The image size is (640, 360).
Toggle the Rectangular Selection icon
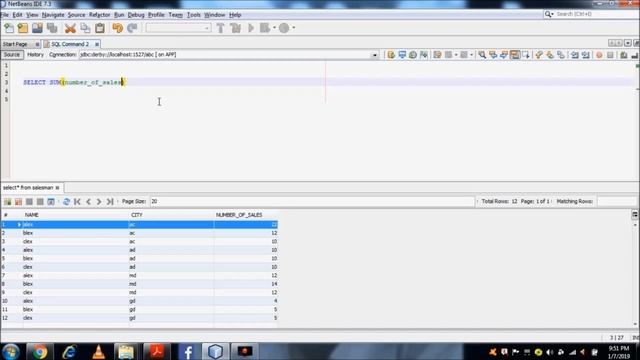coord(526,55)
